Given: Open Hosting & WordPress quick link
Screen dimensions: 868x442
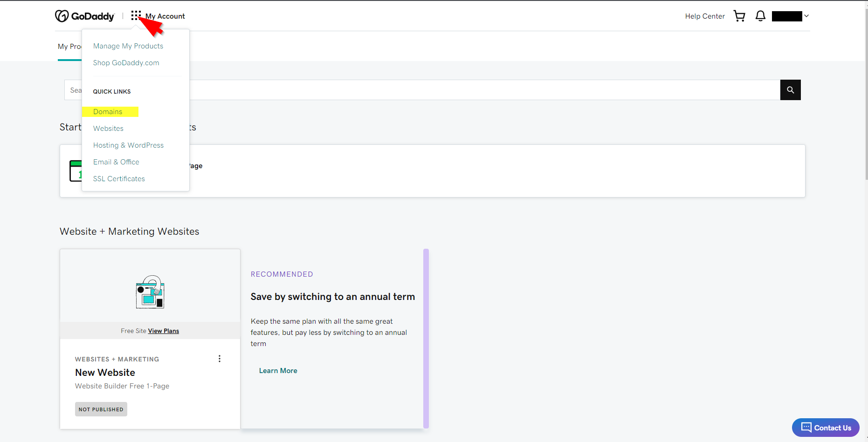Looking at the screenshot, I should [x=128, y=145].
